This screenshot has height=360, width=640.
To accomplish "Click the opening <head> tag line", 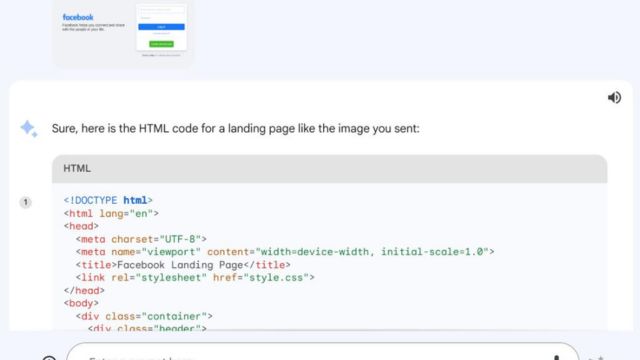I will [81, 226].
